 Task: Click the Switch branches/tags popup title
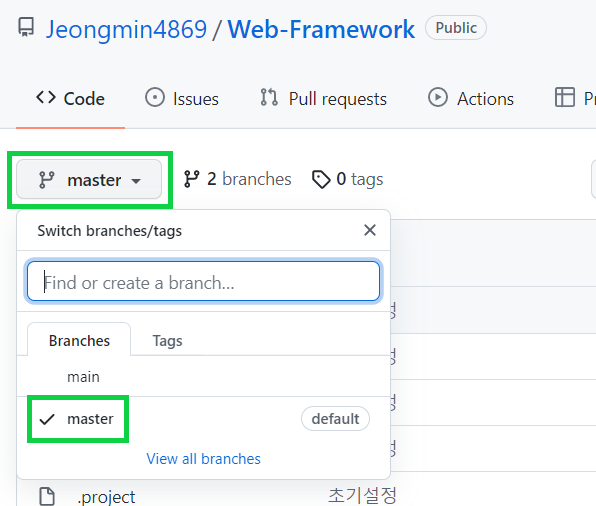coord(109,231)
